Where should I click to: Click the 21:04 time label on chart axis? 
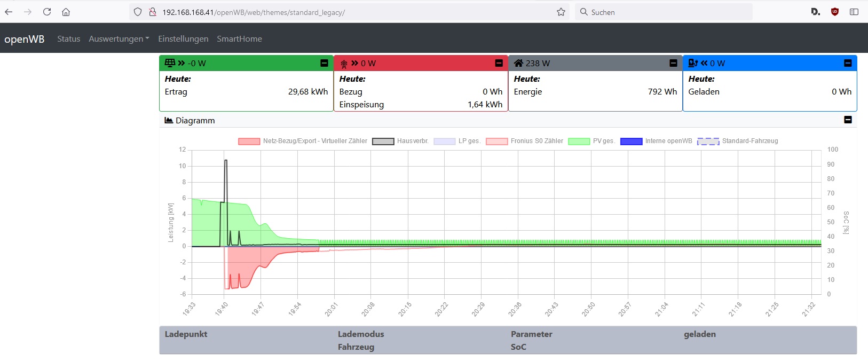pos(661,309)
